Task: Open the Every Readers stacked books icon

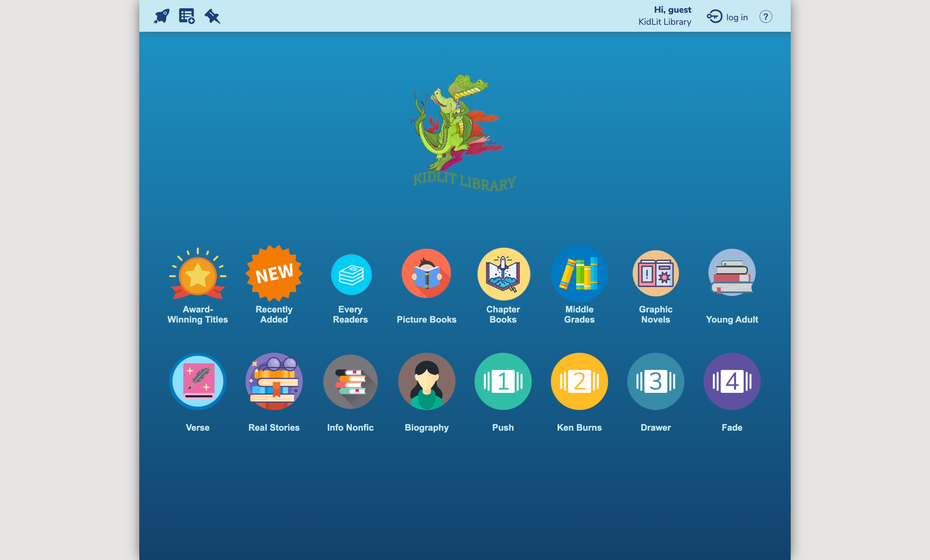Action: tap(351, 274)
